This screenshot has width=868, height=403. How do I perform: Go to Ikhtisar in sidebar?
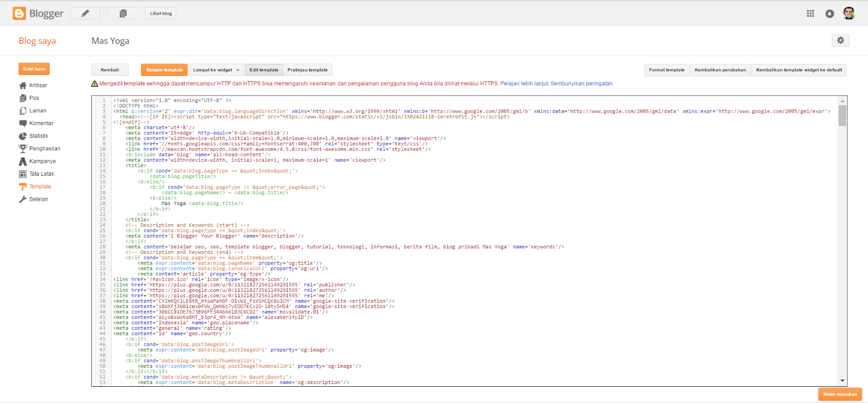click(x=38, y=85)
